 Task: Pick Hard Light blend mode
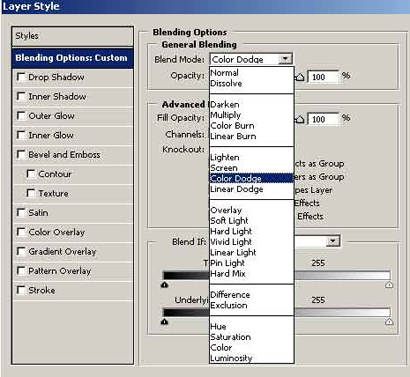(251, 231)
